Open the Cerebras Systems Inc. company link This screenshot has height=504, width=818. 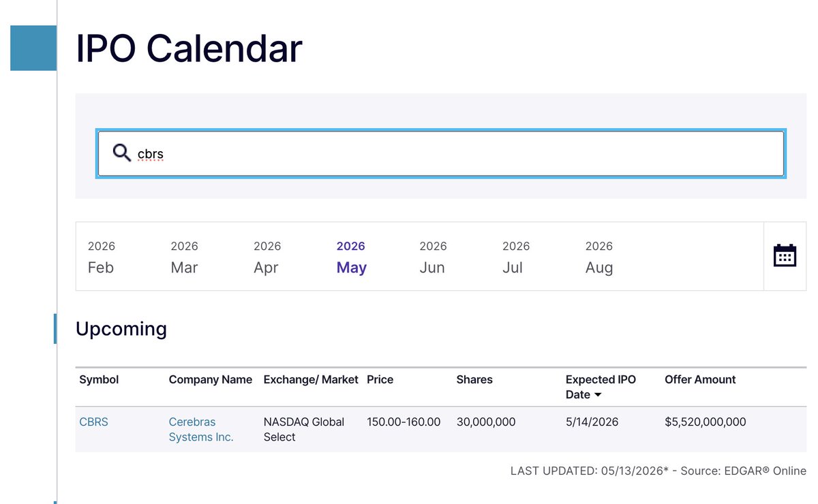coord(201,429)
